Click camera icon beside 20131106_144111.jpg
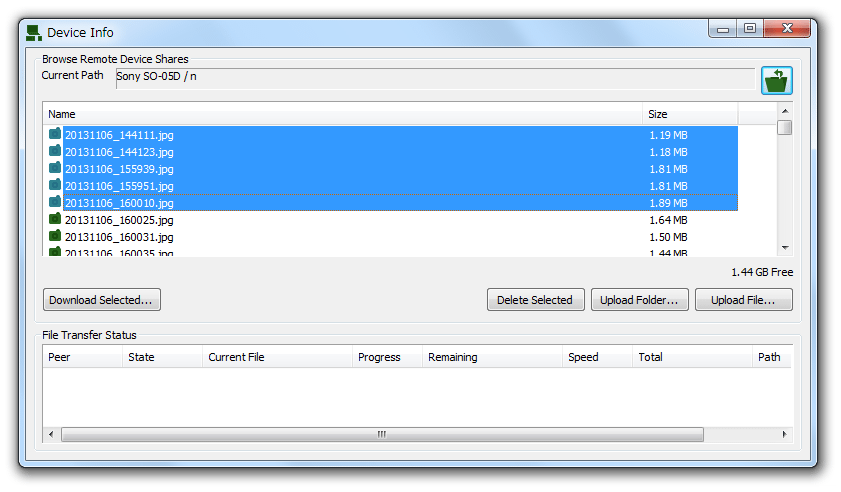This screenshot has height=492, width=841. point(55,134)
